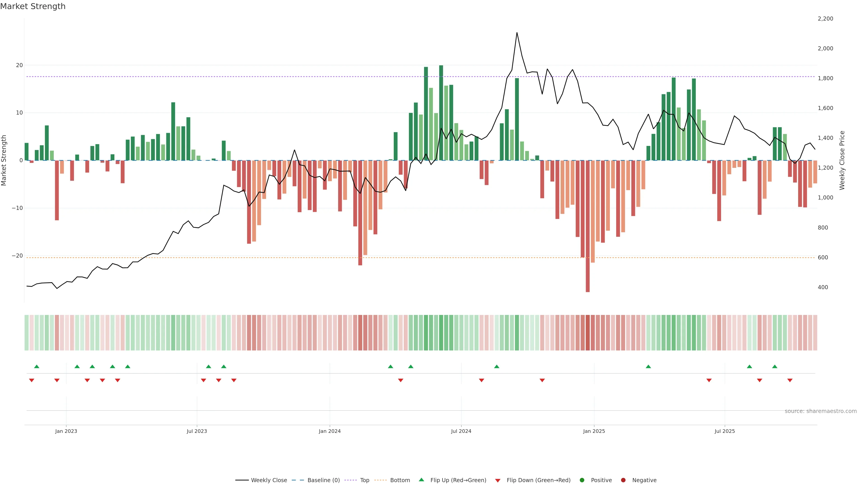
Task: Click the leftmost red Flip Down triangle marker
Action: 32,380
